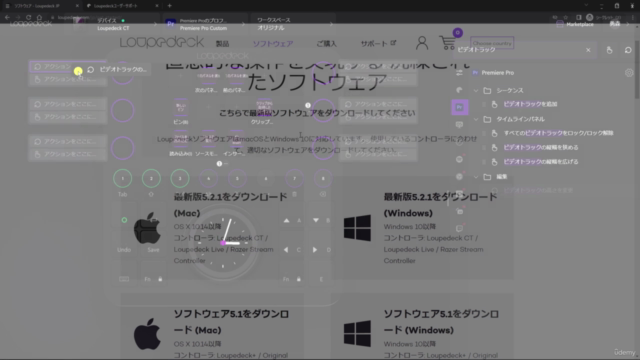This screenshot has height=360, width=640.
Task: Open the 最新版5.2.1をダウンロード (Mac) link
Action: 231,205
